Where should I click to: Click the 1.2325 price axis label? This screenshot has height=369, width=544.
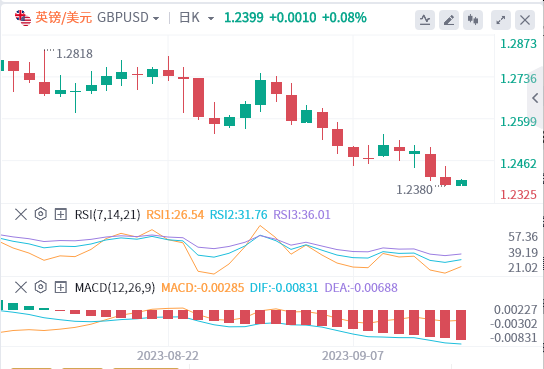coord(518,195)
